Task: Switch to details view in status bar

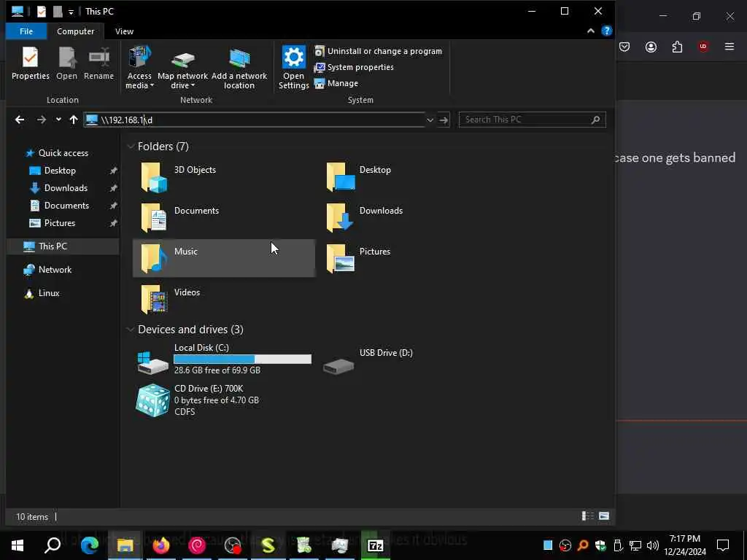Action: tap(588, 516)
